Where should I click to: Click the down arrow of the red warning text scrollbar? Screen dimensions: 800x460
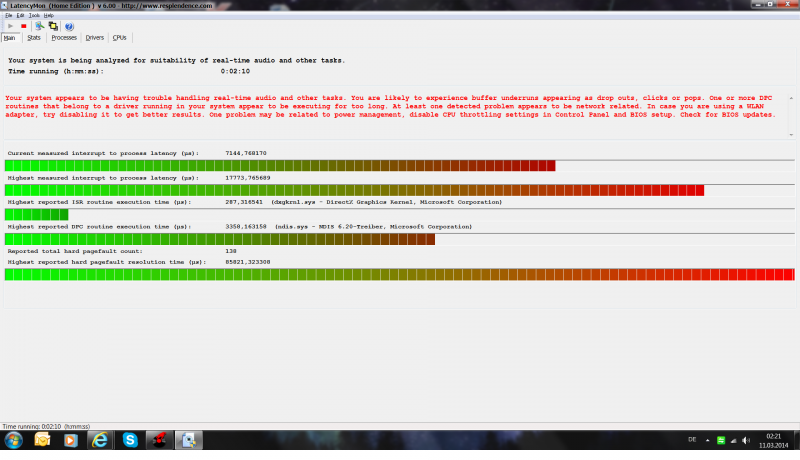coord(791,135)
